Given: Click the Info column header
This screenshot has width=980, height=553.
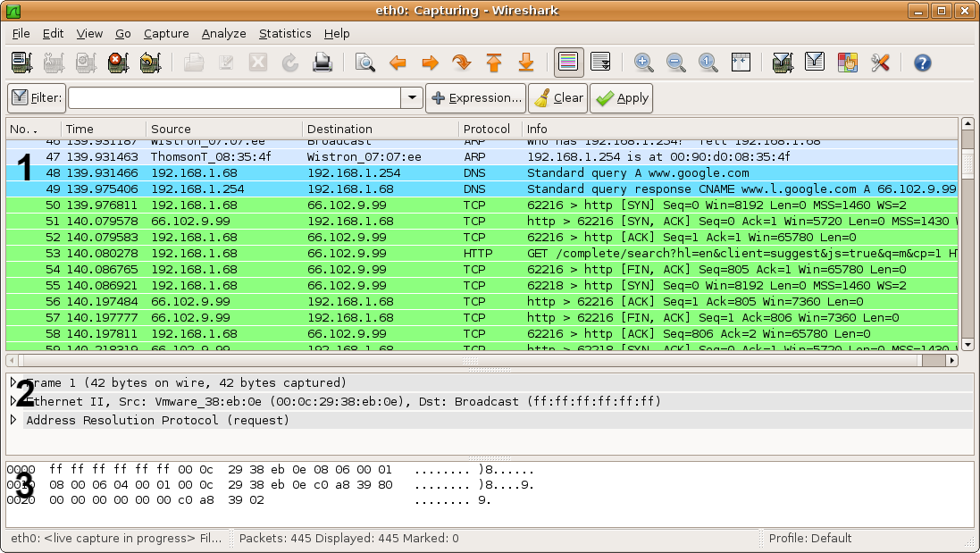Looking at the screenshot, I should click(740, 130).
